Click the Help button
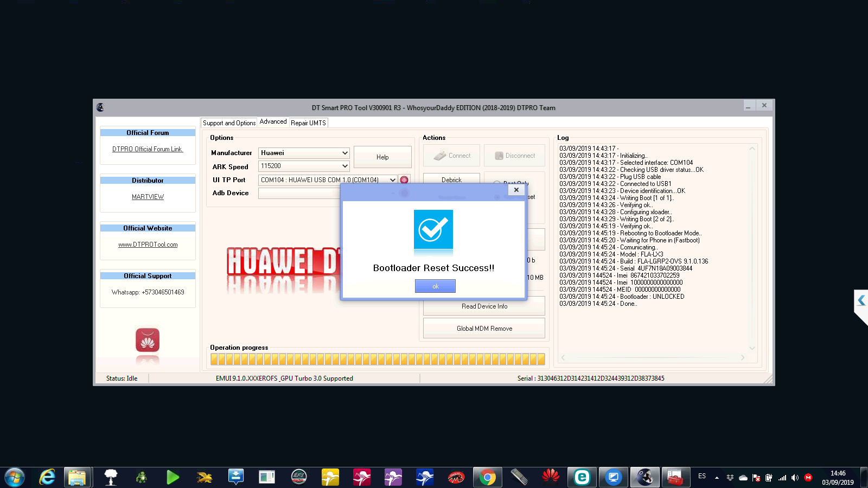 pos(382,157)
